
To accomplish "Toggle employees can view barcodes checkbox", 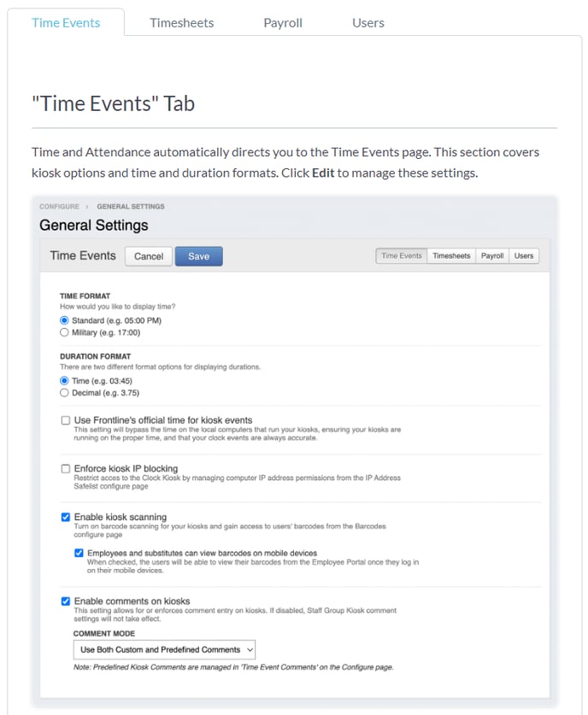I will [79, 554].
